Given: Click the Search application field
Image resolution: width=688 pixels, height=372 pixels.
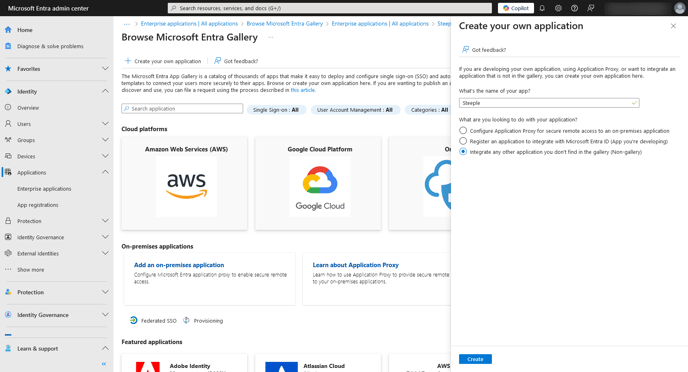Looking at the screenshot, I should [x=182, y=108].
